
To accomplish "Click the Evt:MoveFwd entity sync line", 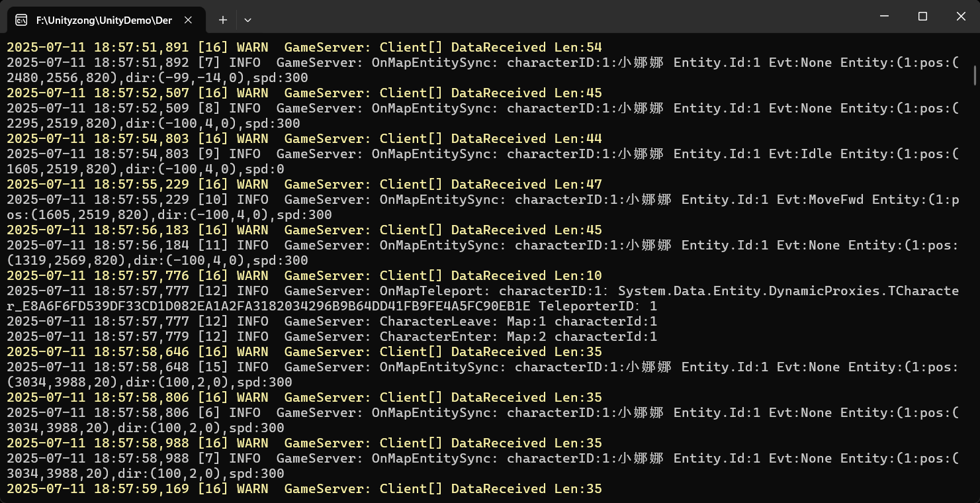I will tap(463, 200).
